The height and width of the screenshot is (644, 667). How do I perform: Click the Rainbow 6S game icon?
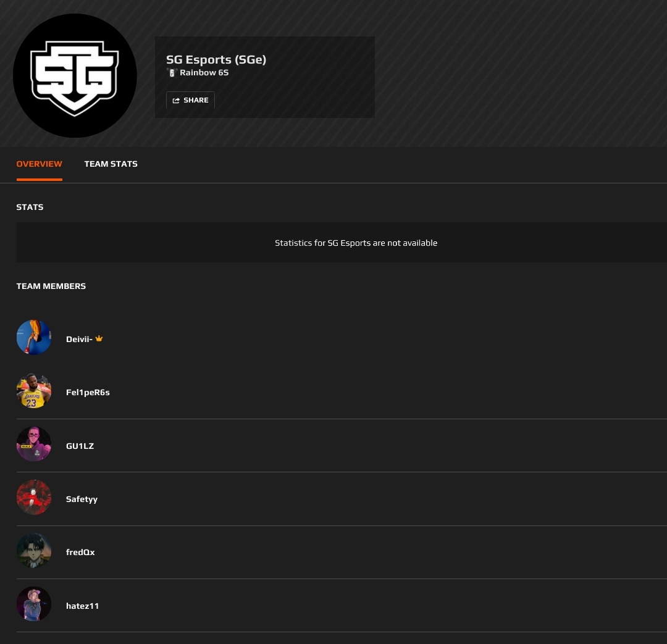tap(172, 73)
